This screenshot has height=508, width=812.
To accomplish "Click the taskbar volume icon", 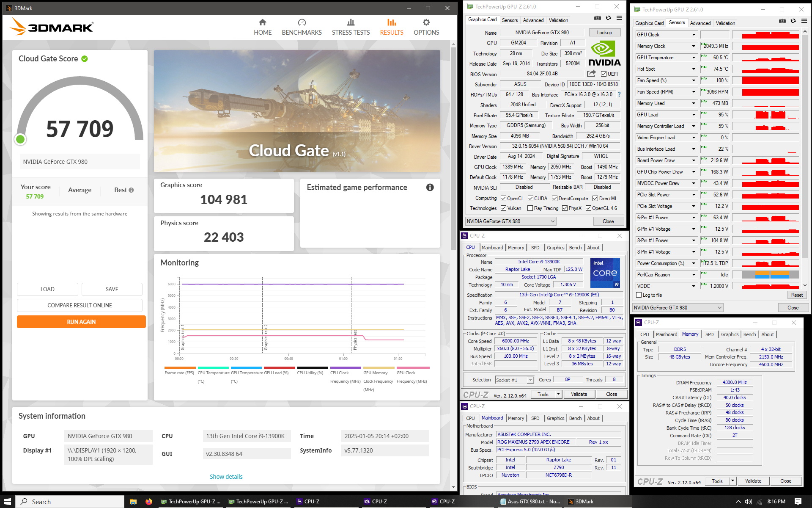I will coord(748,502).
